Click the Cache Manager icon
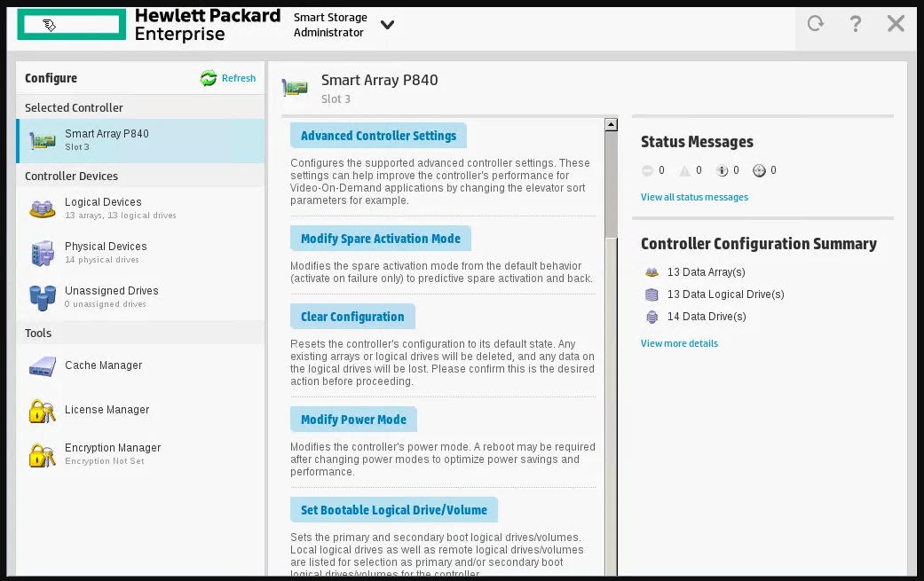The image size is (924, 581). (43, 366)
